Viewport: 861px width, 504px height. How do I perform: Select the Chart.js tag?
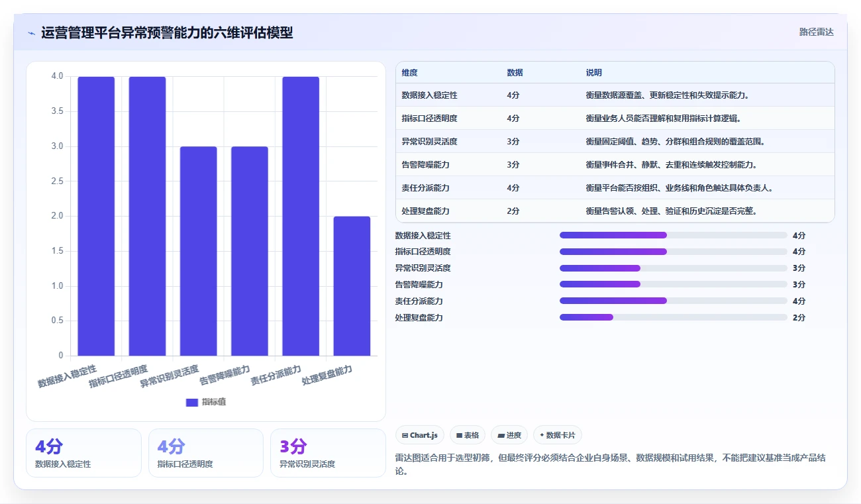click(420, 435)
